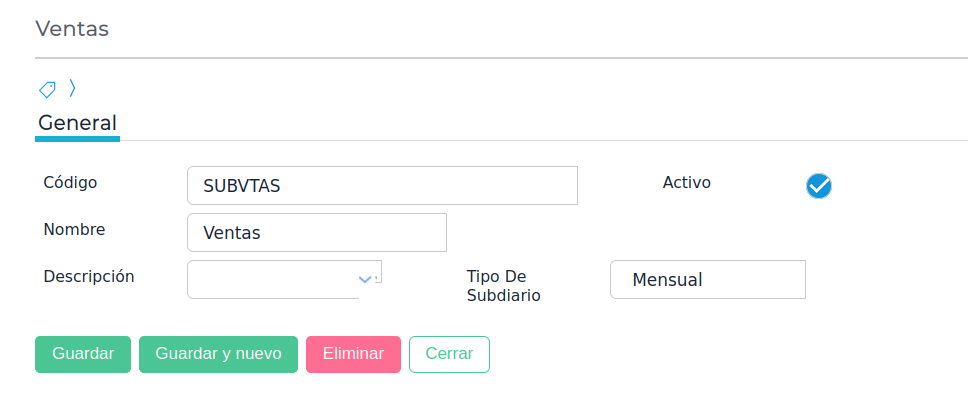Click the Activo label

pos(686,182)
